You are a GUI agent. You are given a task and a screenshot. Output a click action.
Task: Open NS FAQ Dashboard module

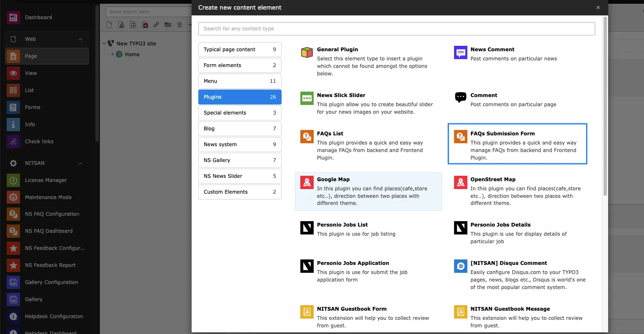pos(47,231)
